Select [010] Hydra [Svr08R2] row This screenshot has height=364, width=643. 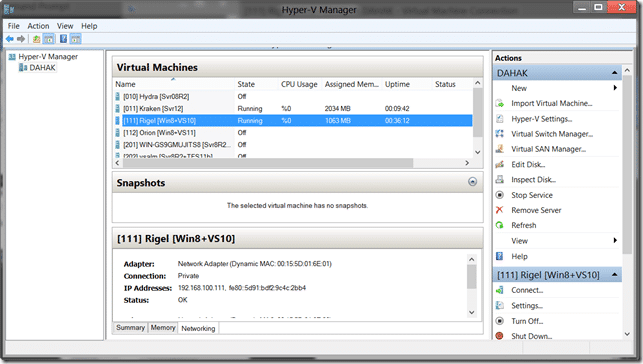click(293, 97)
